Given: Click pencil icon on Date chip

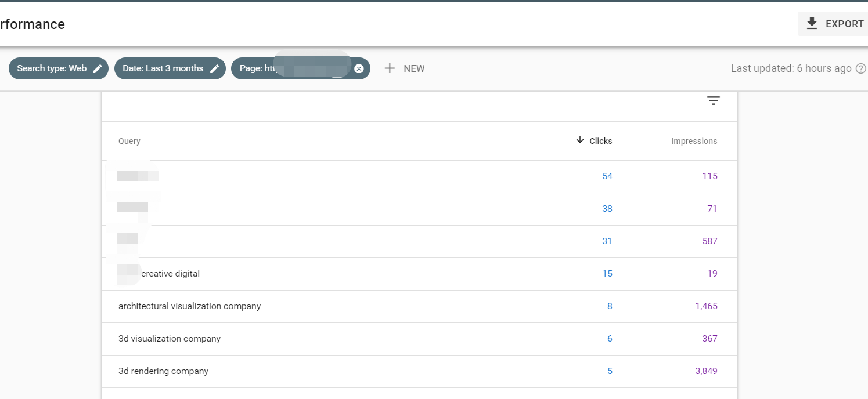Looking at the screenshot, I should tap(215, 68).
